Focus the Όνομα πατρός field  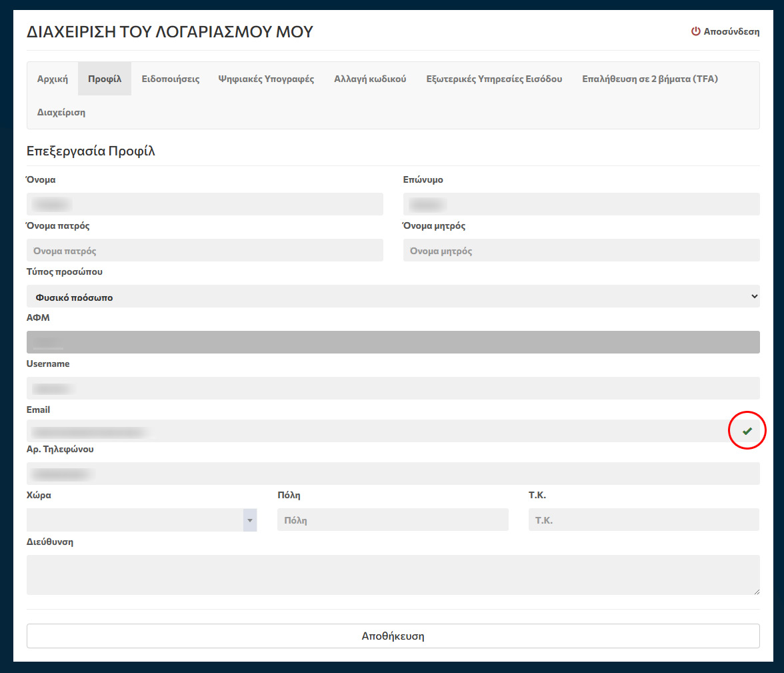tap(205, 250)
